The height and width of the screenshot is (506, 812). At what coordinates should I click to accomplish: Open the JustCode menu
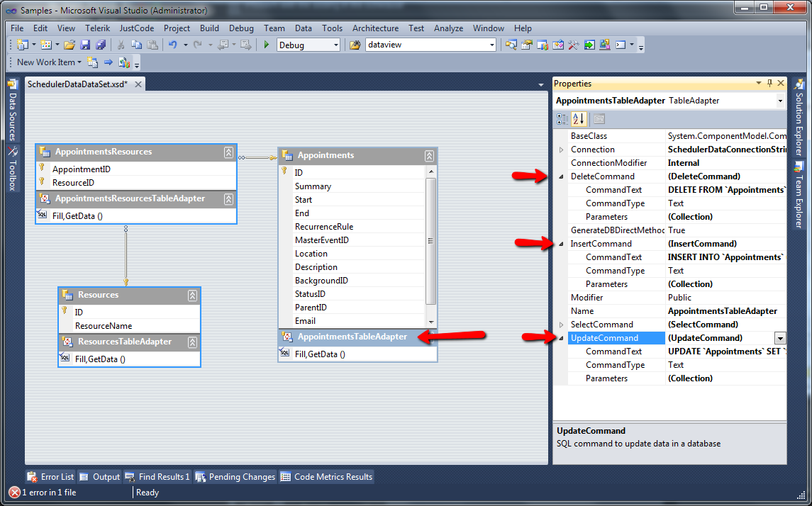(x=137, y=28)
